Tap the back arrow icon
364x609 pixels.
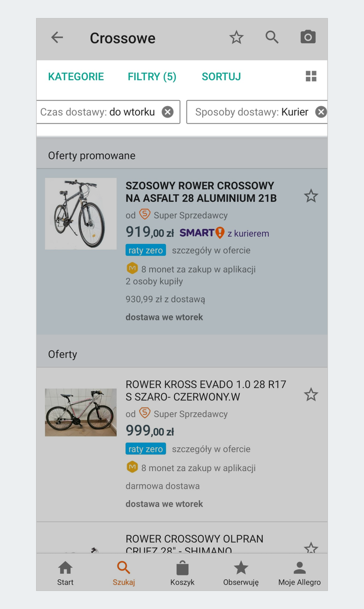tap(57, 38)
